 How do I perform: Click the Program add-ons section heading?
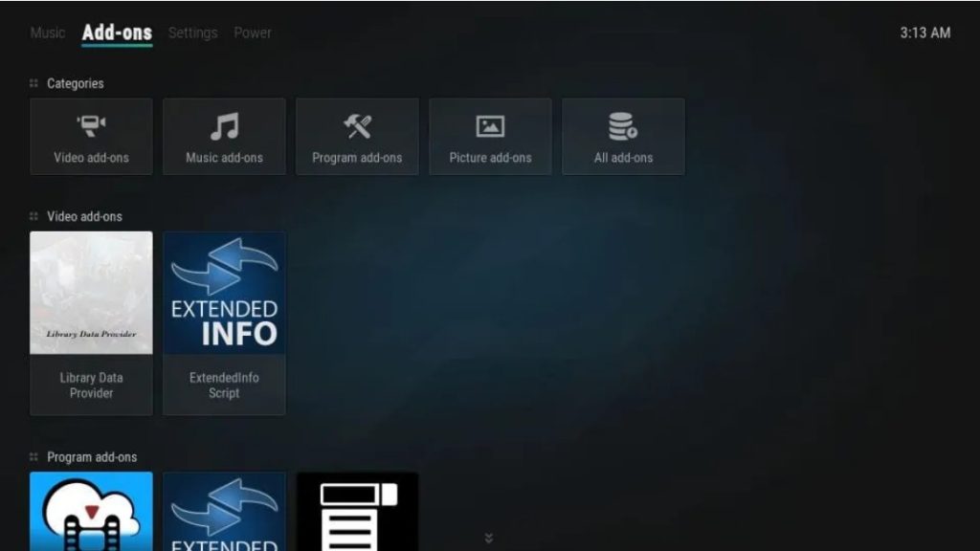tap(92, 456)
